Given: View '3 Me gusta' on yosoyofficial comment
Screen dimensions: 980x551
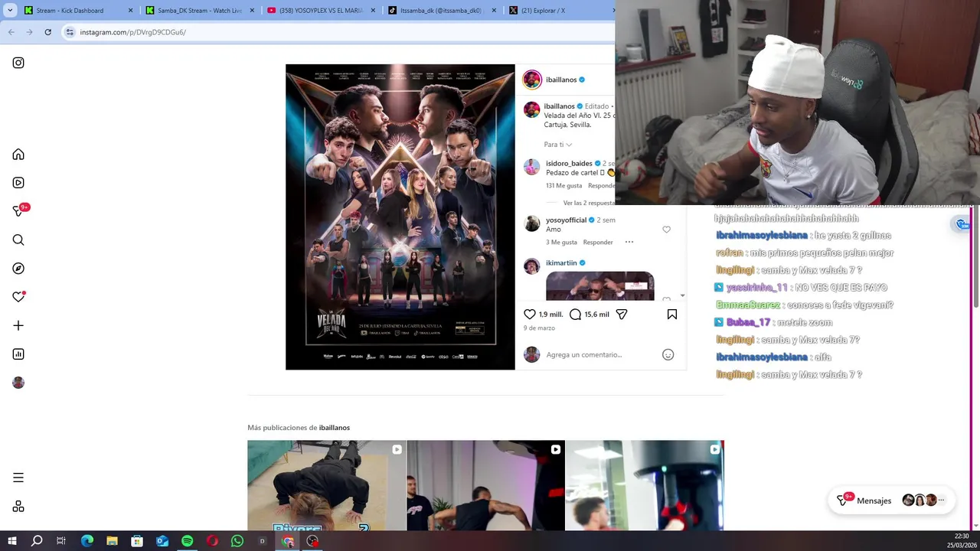Looking at the screenshot, I should pyautogui.click(x=561, y=242).
